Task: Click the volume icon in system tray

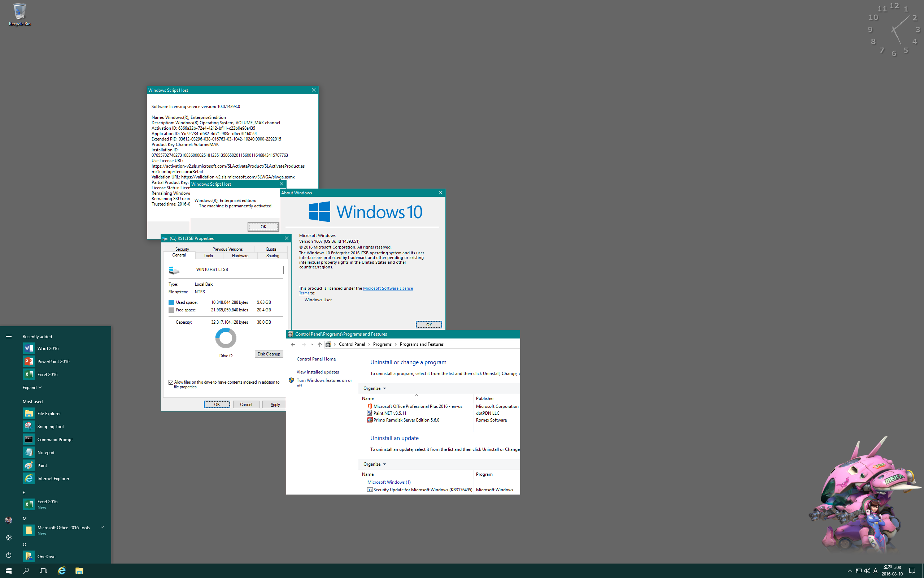Action: tap(867, 571)
